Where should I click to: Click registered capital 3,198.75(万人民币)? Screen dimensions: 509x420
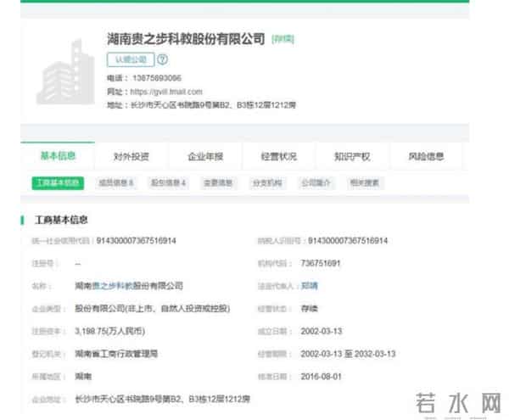(109, 331)
